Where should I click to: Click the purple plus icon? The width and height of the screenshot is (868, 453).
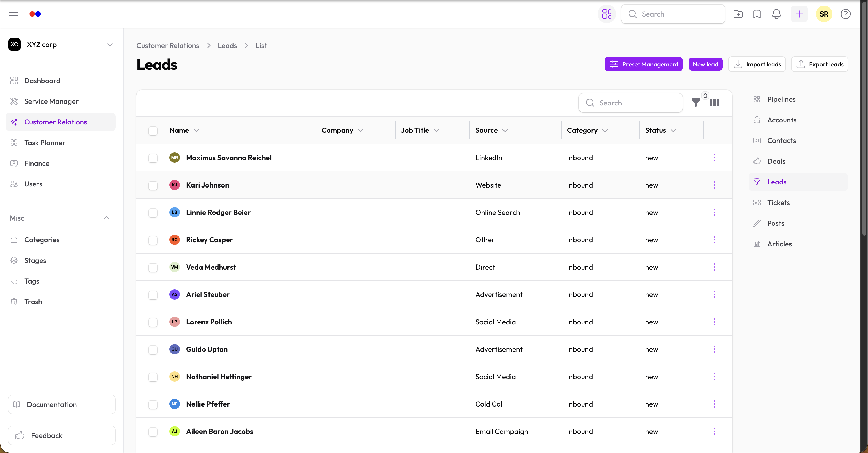coord(799,14)
